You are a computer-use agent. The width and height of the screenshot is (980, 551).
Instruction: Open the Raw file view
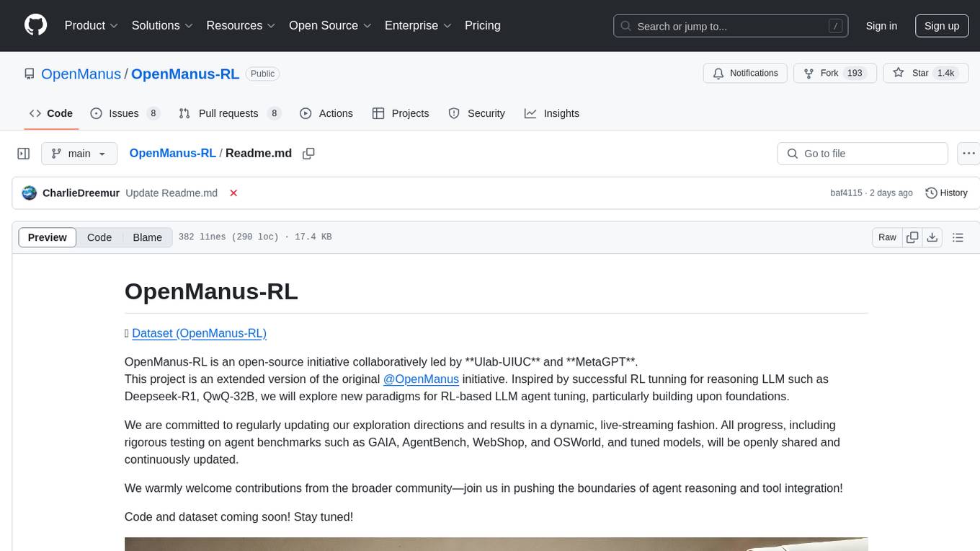[x=887, y=237]
